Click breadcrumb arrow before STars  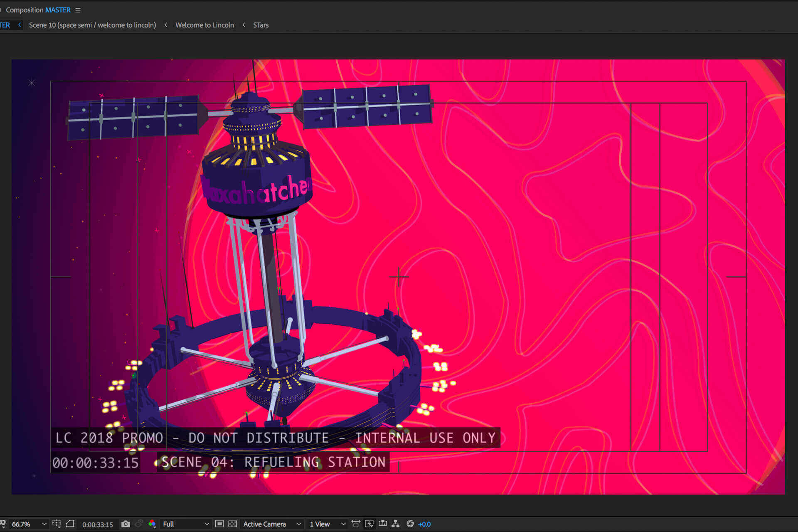click(x=244, y=25)
